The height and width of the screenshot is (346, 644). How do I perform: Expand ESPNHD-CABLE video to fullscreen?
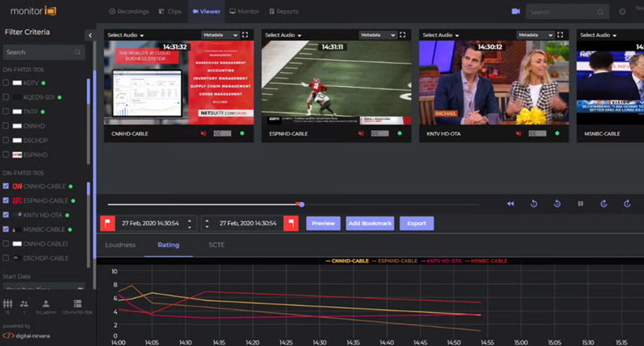point(403,35)
